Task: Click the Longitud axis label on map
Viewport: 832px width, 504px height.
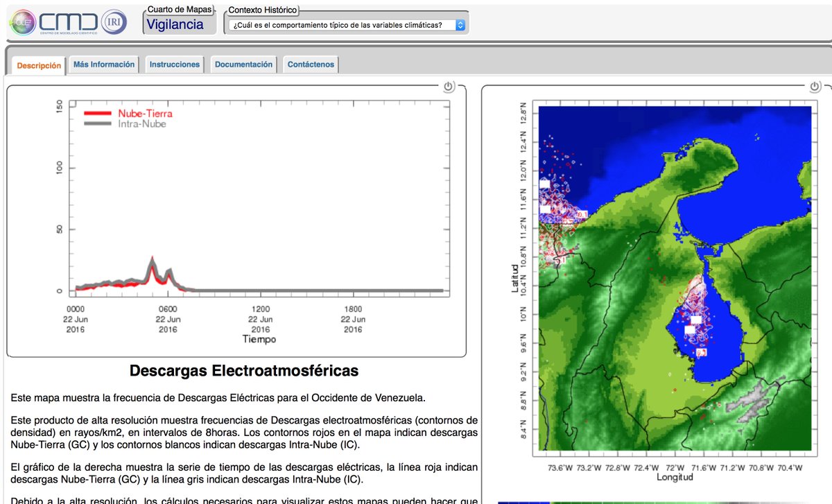Action: tap(675, 477)
